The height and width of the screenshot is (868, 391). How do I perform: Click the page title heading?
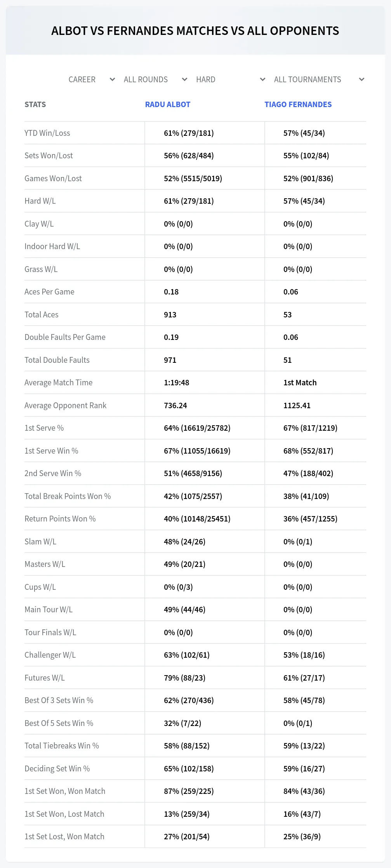coord(195,31)
